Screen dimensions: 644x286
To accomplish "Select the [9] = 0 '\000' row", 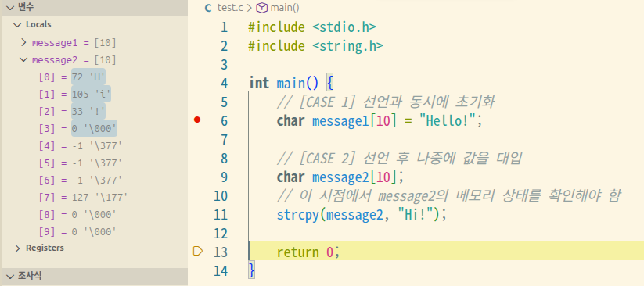I will point(95,232).
